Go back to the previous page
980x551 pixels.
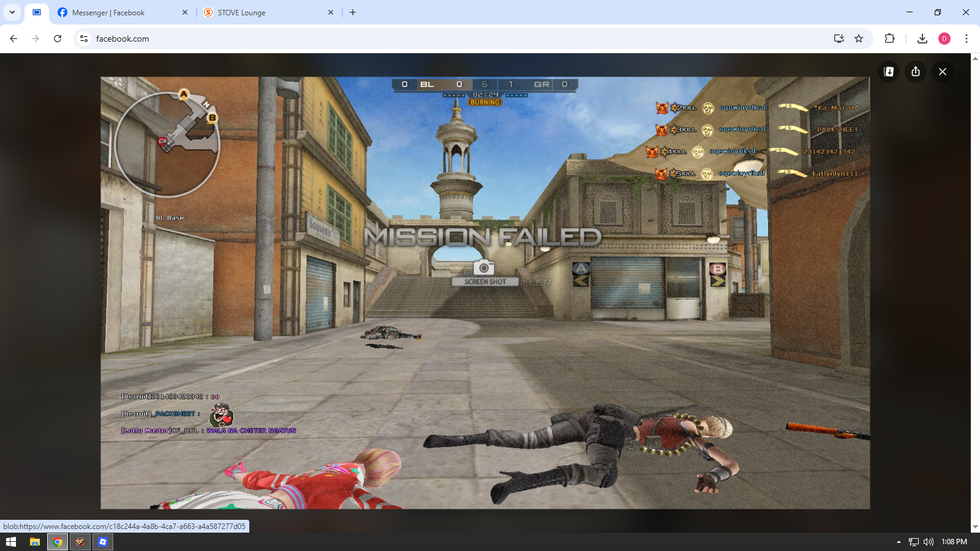tap(13, 39)
